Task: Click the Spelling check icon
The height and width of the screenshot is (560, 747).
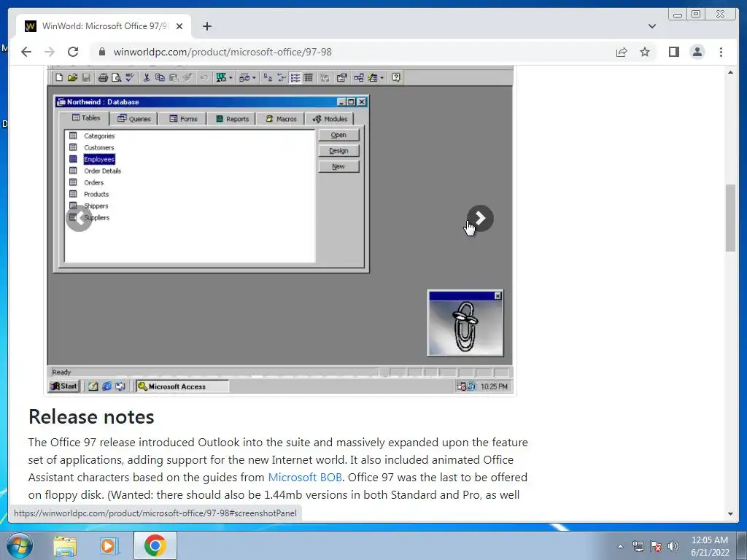Action: pos(130,77)
